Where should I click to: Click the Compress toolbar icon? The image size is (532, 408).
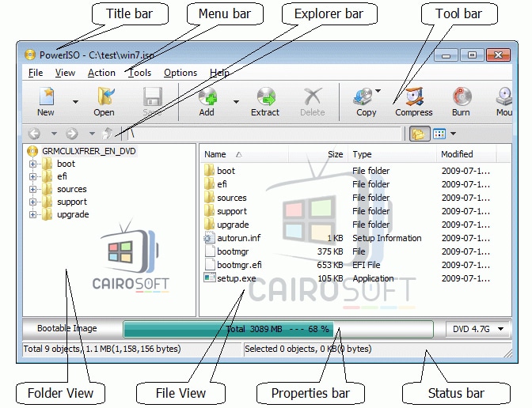415,96
